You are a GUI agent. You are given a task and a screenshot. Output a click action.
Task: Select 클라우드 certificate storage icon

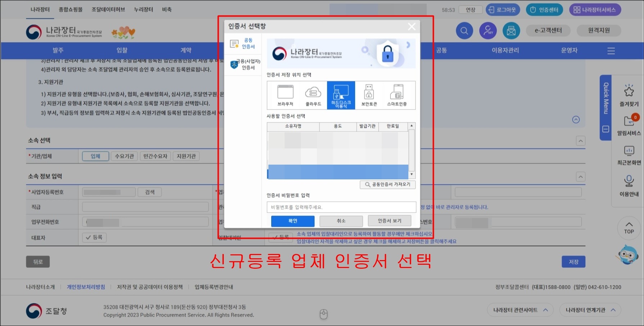click(x=313, y=95)
